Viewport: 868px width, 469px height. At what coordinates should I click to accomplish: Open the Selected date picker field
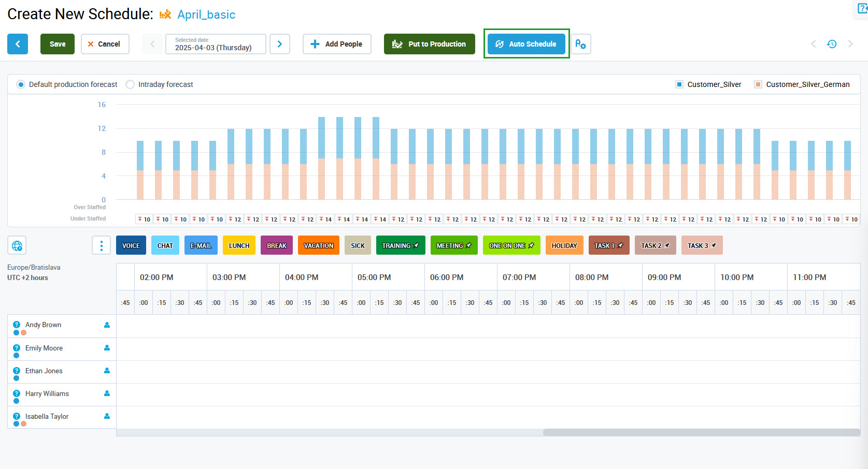216,44
